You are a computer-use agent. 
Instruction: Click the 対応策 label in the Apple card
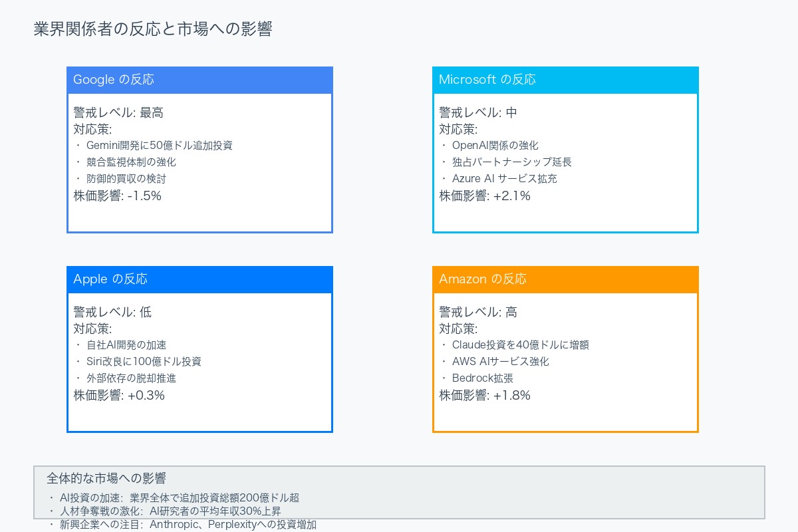tap(92, 329)
